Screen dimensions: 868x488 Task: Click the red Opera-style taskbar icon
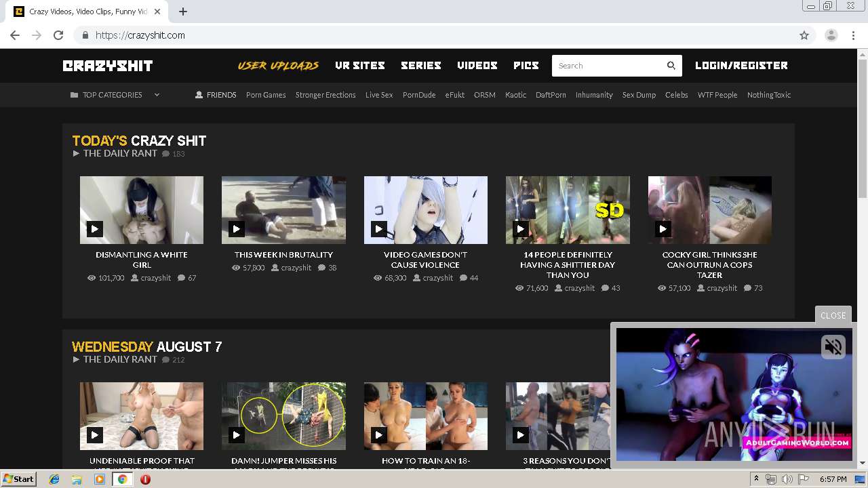[145, 479]
